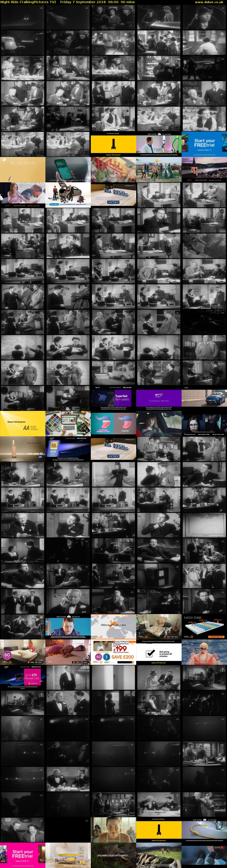Select the BT 'Superfast fibre speeds' thumbnail
Screen dimensions: 227x868
pos(113,398)
